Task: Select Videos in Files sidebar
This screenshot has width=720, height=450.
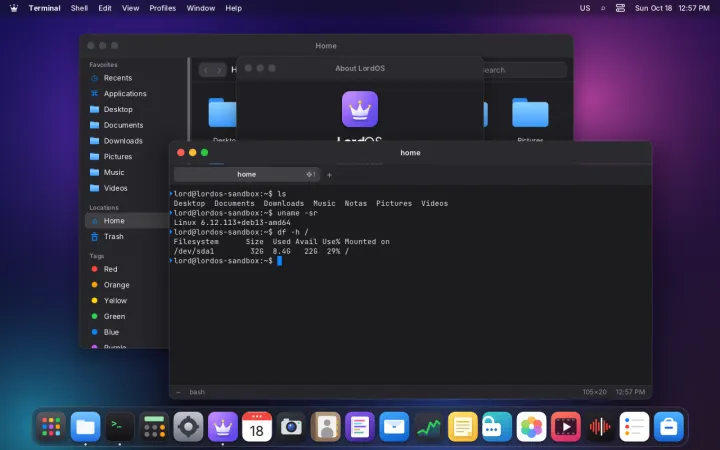Action: click(x=127, y=188)
